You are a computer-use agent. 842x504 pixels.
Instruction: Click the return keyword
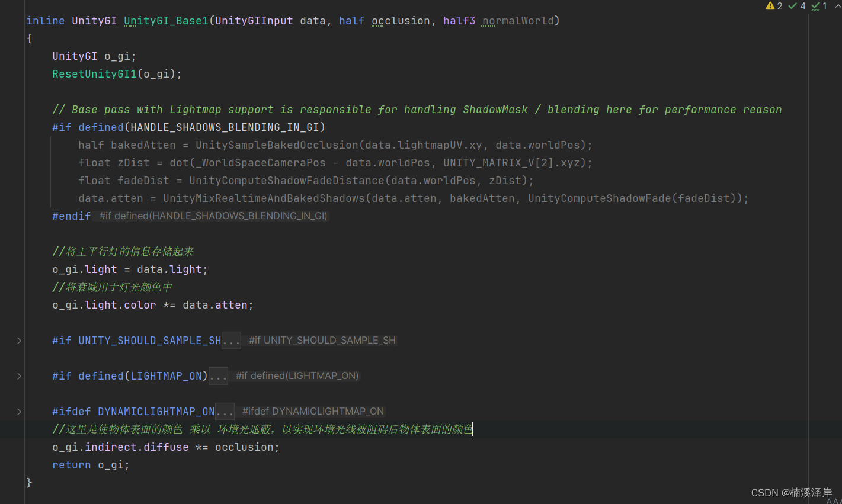(x=72, y=465)
